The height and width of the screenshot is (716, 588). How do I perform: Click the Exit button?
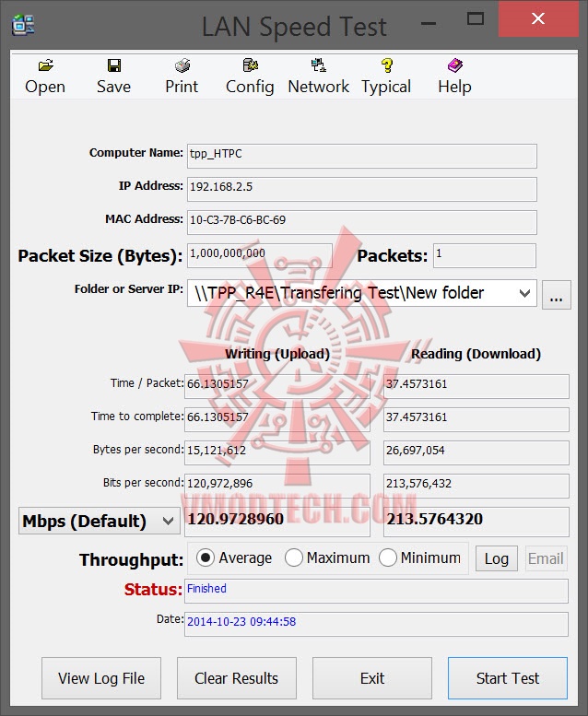coord(372,678)
